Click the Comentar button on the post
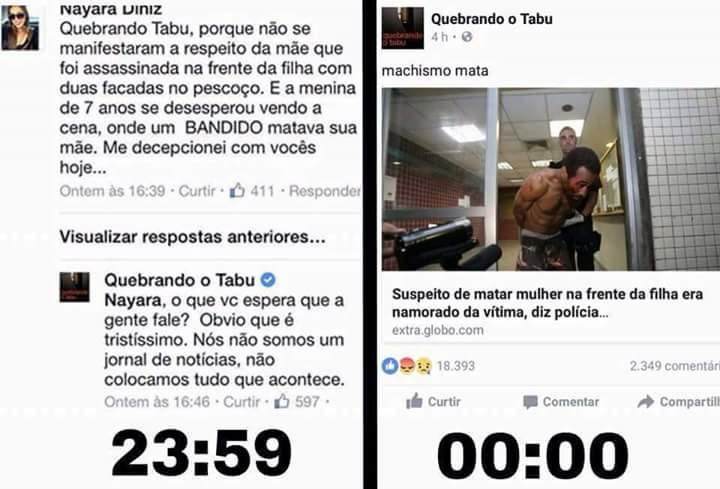The image size is (720, 489). pos(561,402)
